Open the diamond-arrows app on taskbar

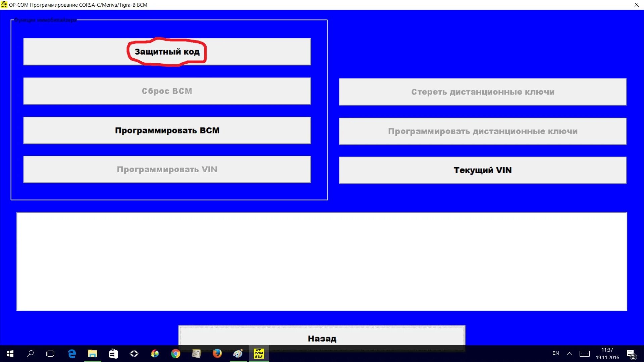click(x=134, y=354)
